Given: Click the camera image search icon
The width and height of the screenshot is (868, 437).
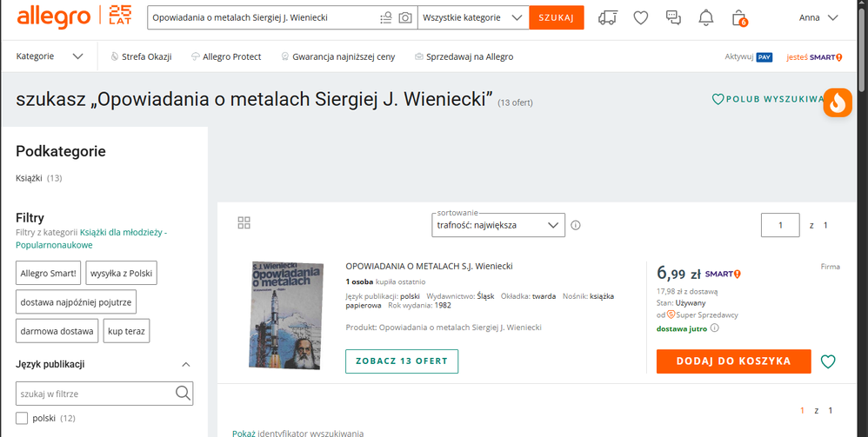Looking at the screenshot, I should point(405,17).
